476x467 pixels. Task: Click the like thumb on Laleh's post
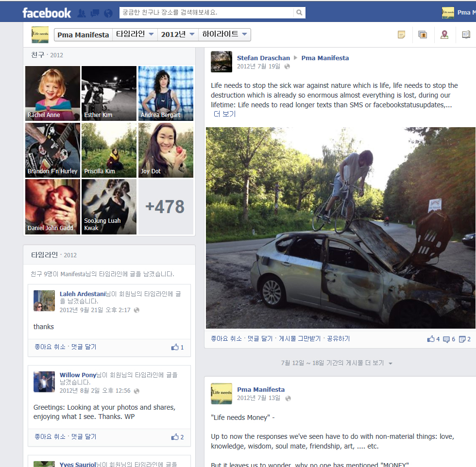175,347
